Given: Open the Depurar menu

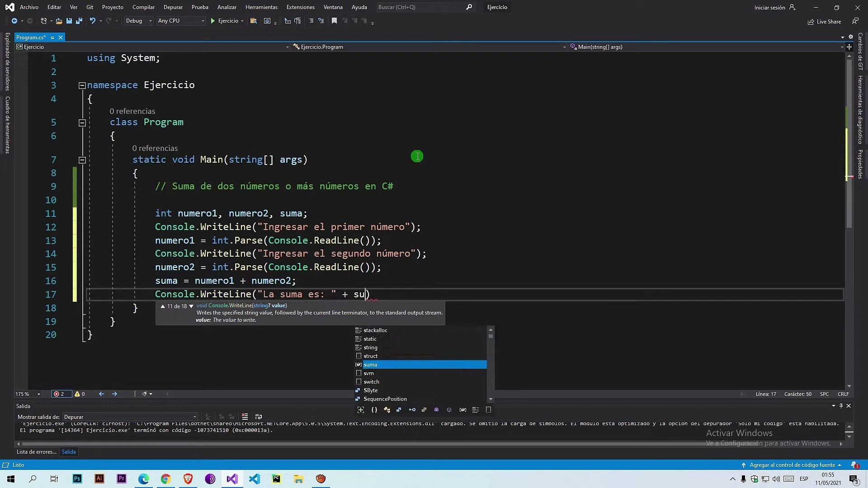Looking at the screenshot, I should click(173, 7).
